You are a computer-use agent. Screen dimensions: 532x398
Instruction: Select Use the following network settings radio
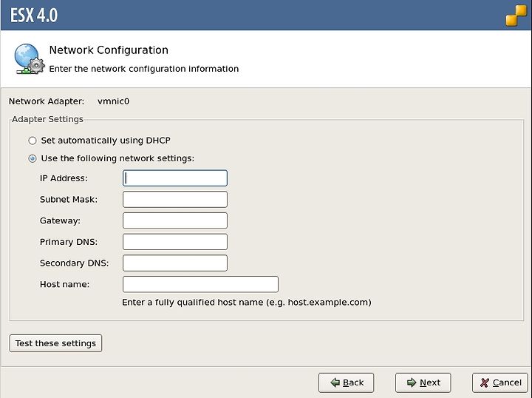[33, 158]
